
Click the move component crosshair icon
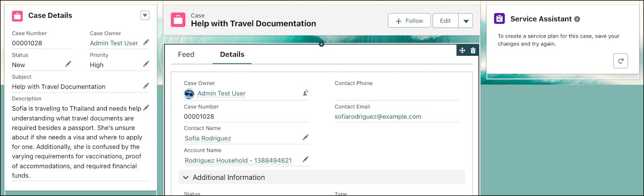462,50
